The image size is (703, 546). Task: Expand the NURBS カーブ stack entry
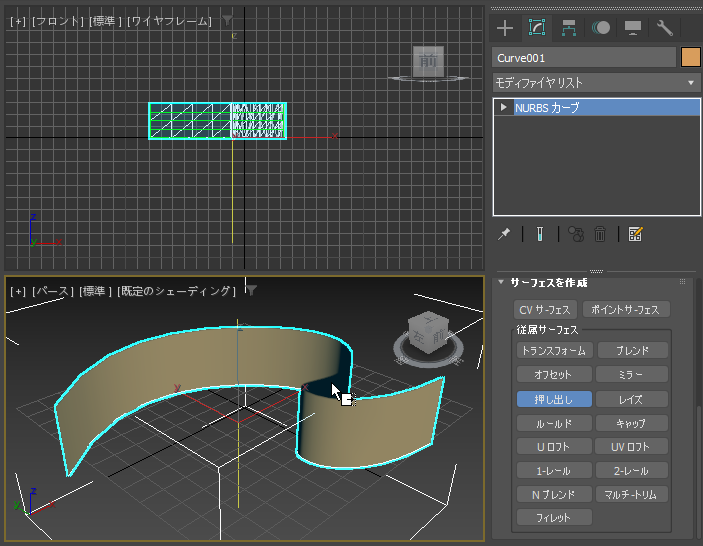[x=503, y=107]
